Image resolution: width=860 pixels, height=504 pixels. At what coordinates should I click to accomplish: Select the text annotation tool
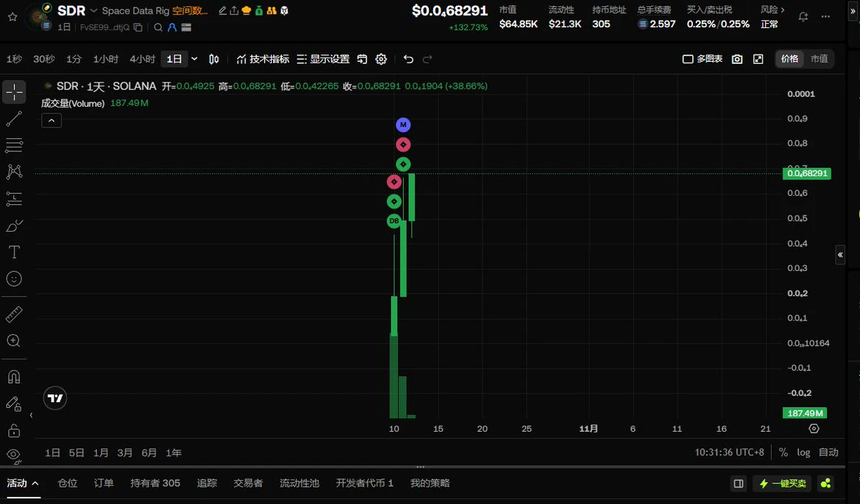click(14, 252)
